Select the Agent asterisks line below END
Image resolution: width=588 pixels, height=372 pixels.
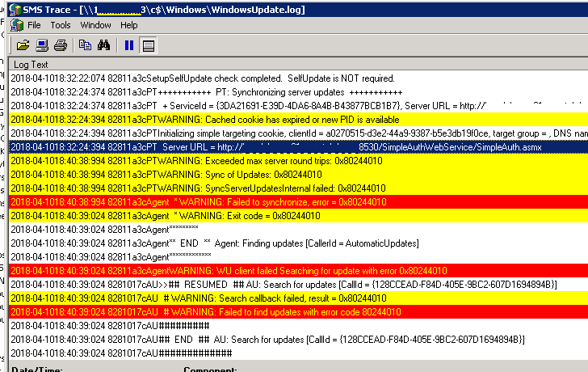click(x=299, y=257)
